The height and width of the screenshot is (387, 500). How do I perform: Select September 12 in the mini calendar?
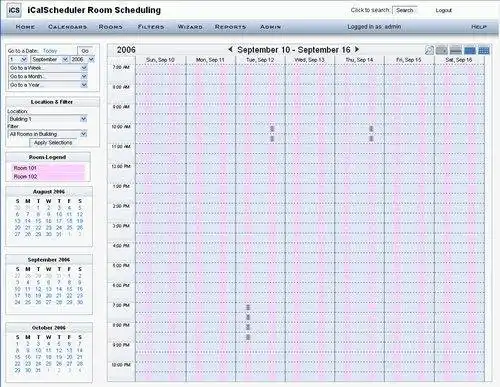(38, 289)
